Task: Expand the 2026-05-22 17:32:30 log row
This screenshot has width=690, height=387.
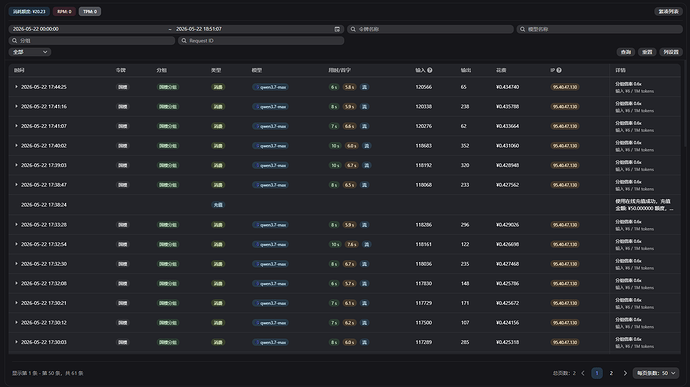Action: pyautogui.click(x=16, y=264)
